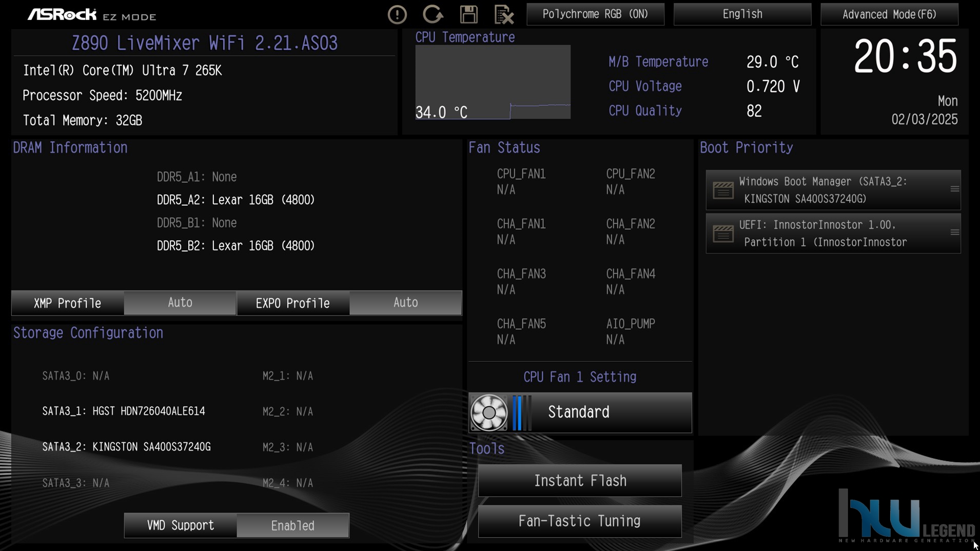Launch Instant Flash tool
The height and width of the screenshot is (551, 980).
tap(580, 481)
